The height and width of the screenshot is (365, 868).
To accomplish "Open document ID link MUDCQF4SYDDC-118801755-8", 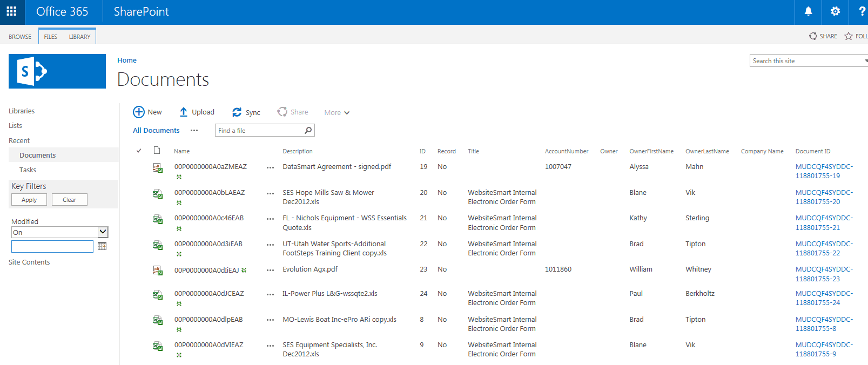I will (x=824, y=324).
